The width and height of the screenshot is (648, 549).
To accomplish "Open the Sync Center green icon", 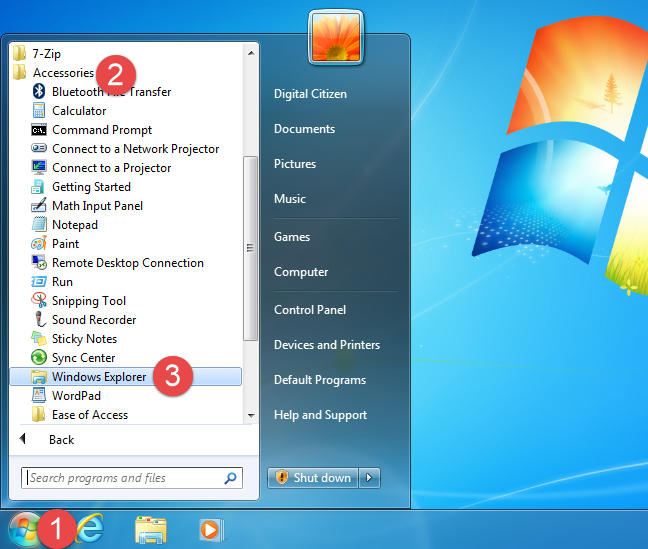I will click(39, 357).
